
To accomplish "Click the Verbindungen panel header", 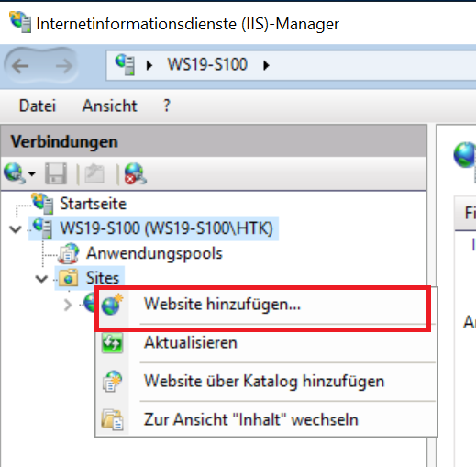I will tap(214, 141).
